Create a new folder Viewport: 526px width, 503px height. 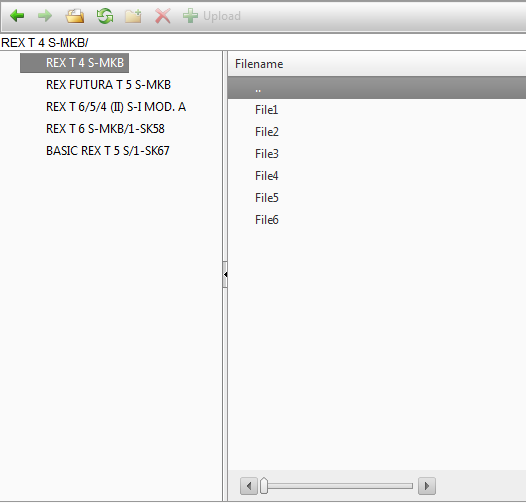click(x=133, y=16)
